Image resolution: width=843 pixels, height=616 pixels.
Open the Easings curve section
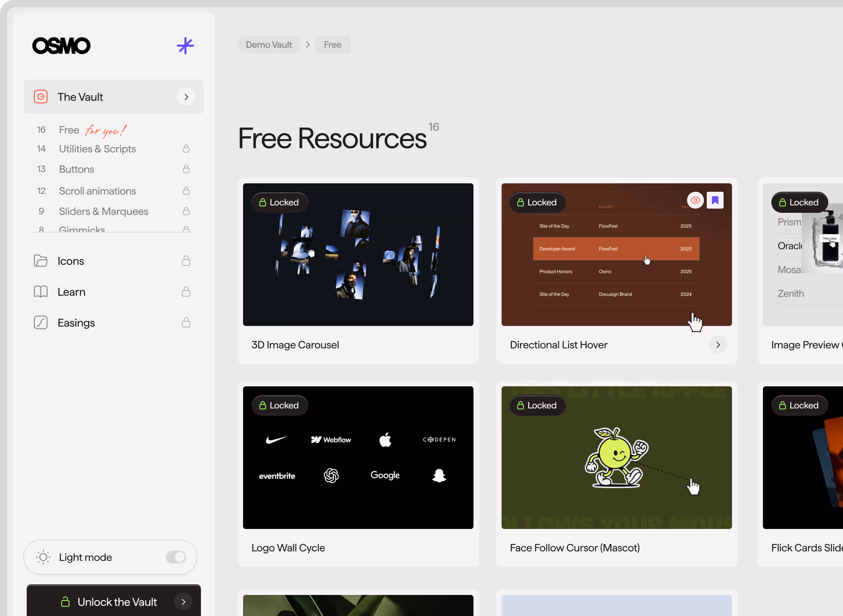click(76, 323)
